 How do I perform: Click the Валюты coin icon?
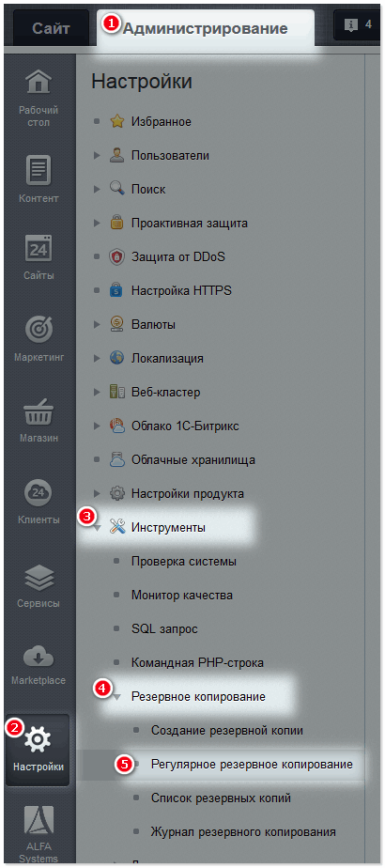tap(116, 324)
